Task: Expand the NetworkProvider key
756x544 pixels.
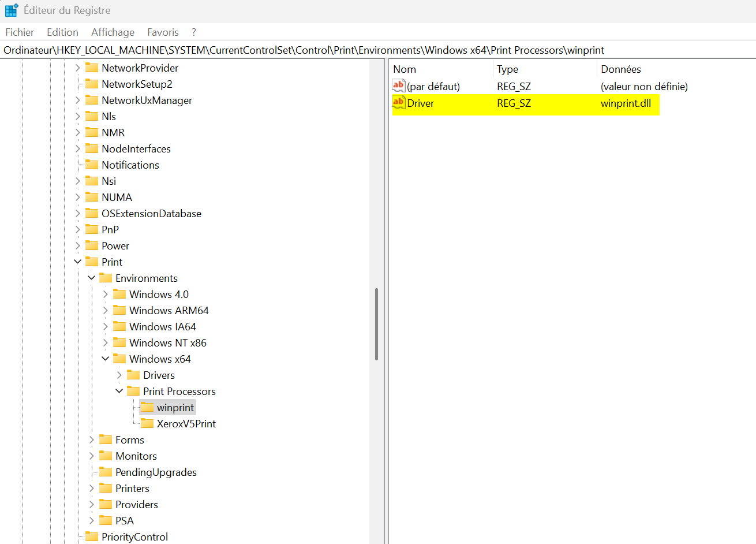Action: 77,68
